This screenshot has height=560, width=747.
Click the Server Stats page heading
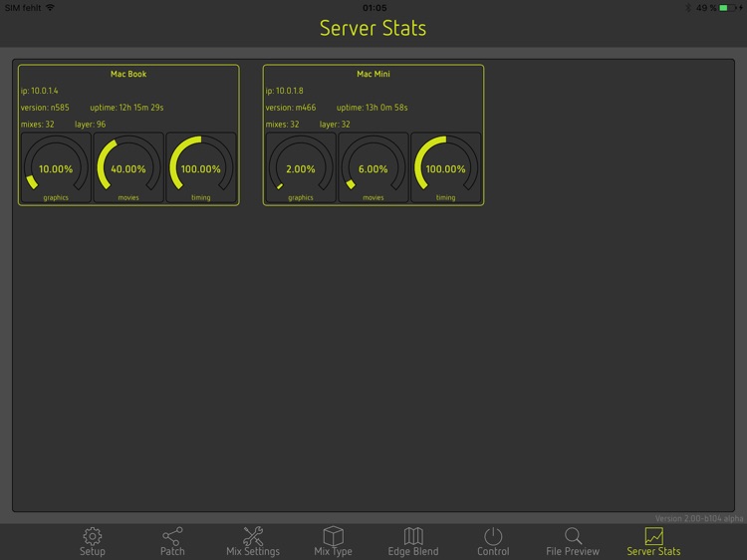(x=373, y=28)
